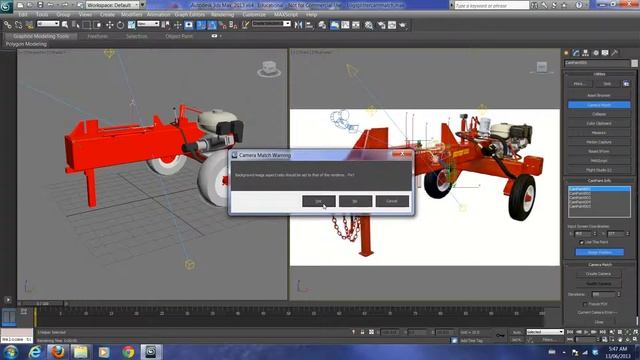
Task: Switch to the Display command panel
Action: point(605,53)
